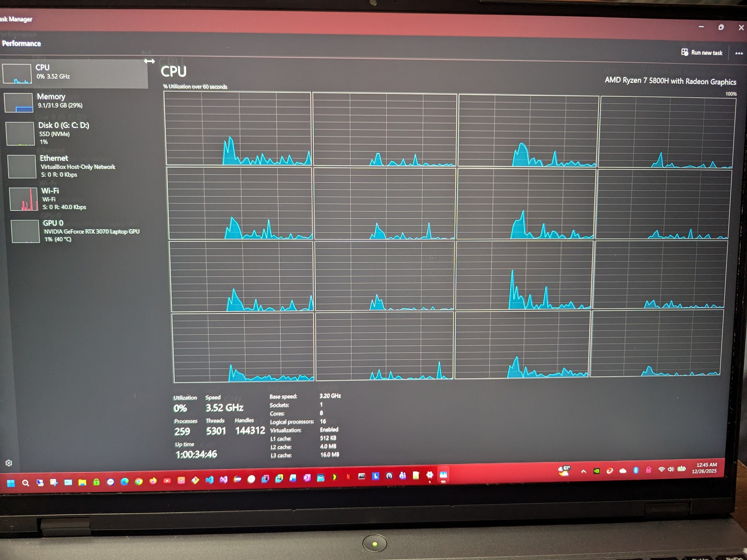Open the Windows Start menu
The width and height of the screenshot is (747, 560).
pos(11,483)
